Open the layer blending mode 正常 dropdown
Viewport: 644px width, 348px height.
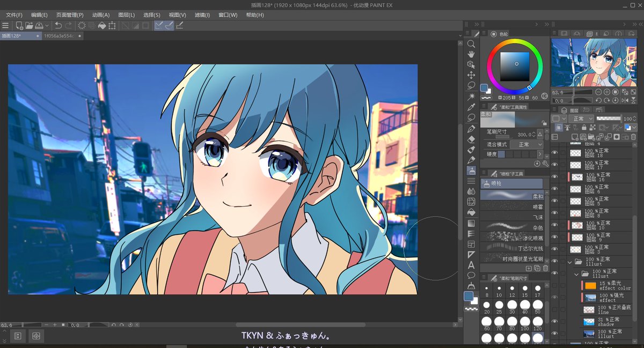(582, 119)
